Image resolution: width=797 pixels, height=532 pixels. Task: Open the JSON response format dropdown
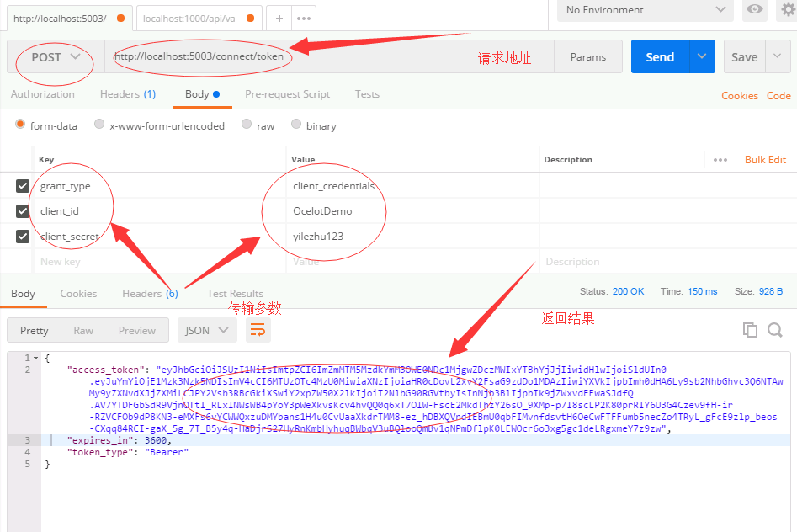coord(206,331)
